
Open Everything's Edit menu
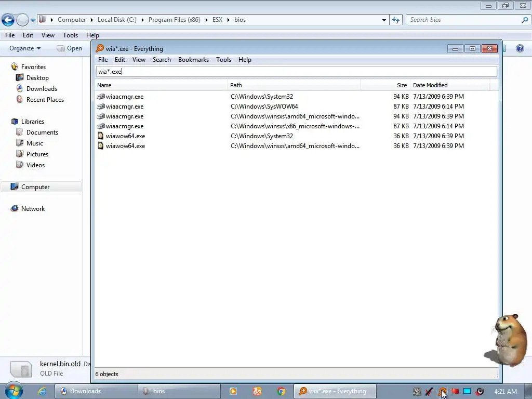coord(120,60)
